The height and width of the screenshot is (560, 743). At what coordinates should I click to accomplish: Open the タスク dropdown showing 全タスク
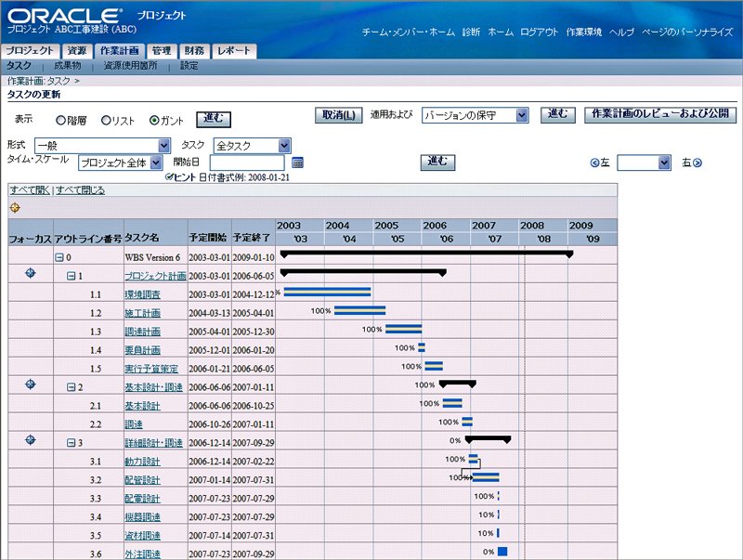(252, 146)
